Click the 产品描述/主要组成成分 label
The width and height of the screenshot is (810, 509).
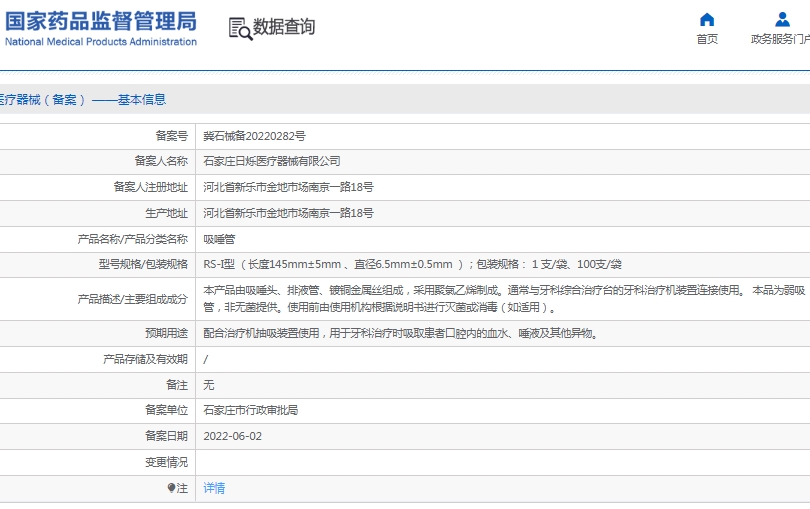133,299
